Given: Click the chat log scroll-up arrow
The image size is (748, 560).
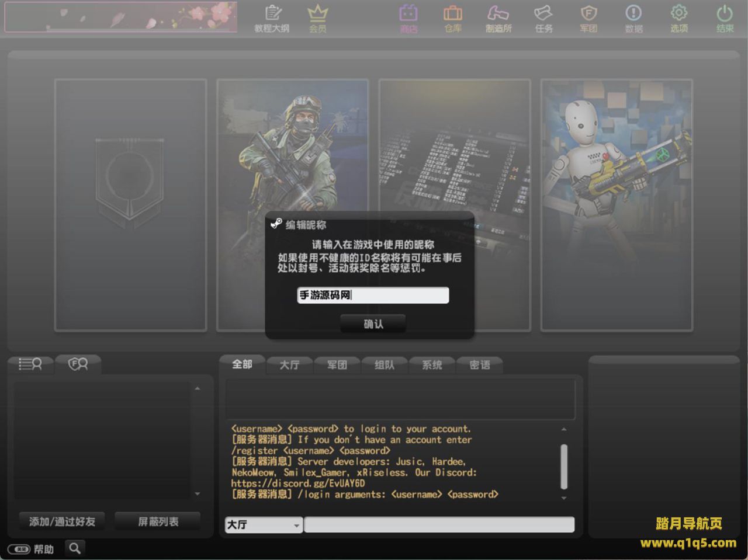Looking at the screenshot, I should click(563, 429).
